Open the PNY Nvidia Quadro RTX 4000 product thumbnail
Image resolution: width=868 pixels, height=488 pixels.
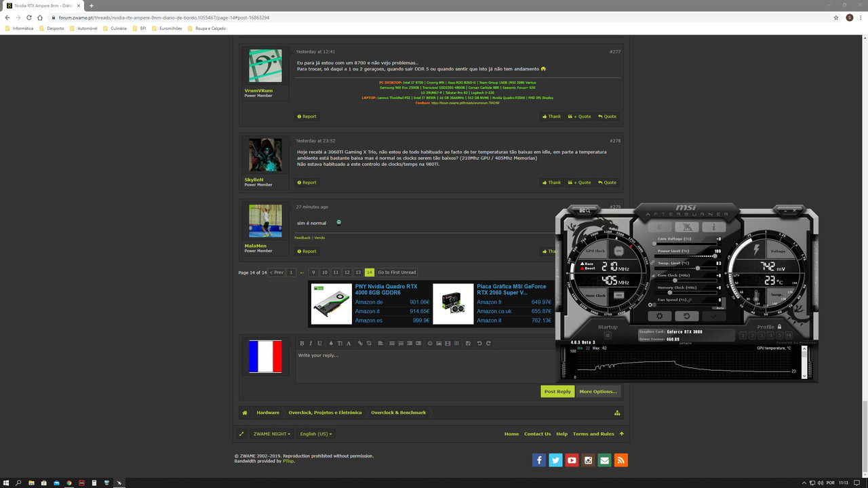pos(332,304)
